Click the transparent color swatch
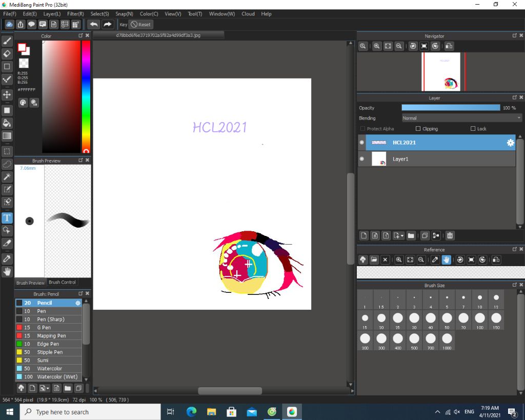This screenshot has height=420, width=525. (24, 63)
